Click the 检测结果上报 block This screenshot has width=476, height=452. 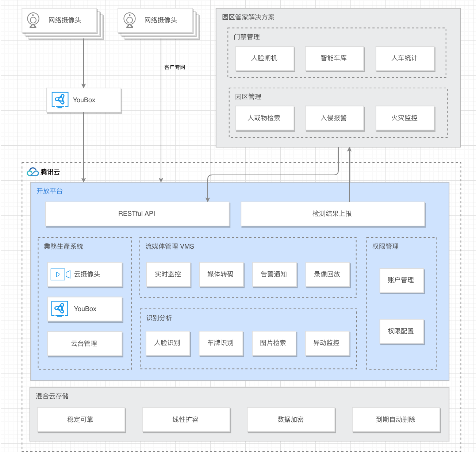[333, 214]
